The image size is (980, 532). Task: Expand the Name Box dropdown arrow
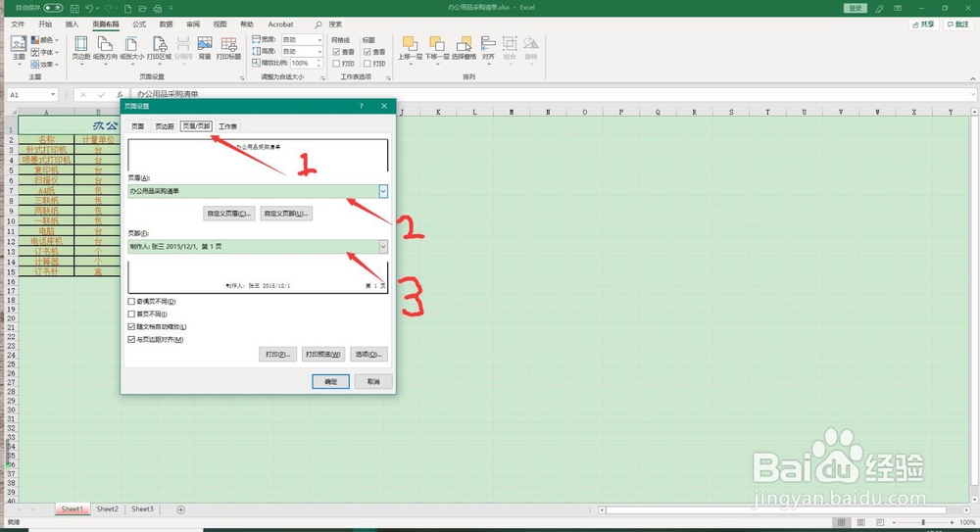[53, 95]
